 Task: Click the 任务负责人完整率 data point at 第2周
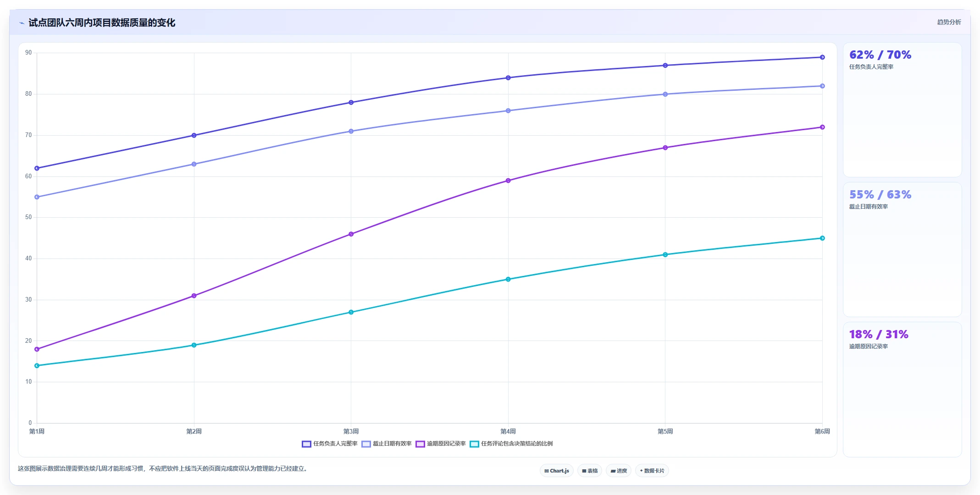[x=194, y=135]
